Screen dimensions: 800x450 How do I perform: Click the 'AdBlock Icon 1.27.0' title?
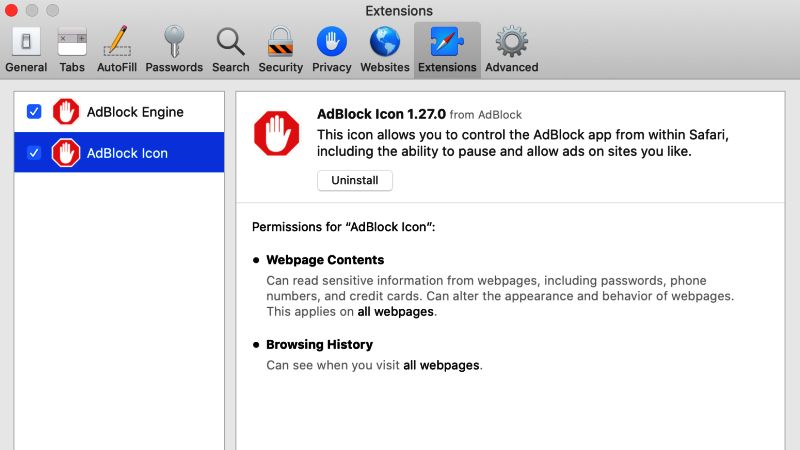[x=381, y=114]
